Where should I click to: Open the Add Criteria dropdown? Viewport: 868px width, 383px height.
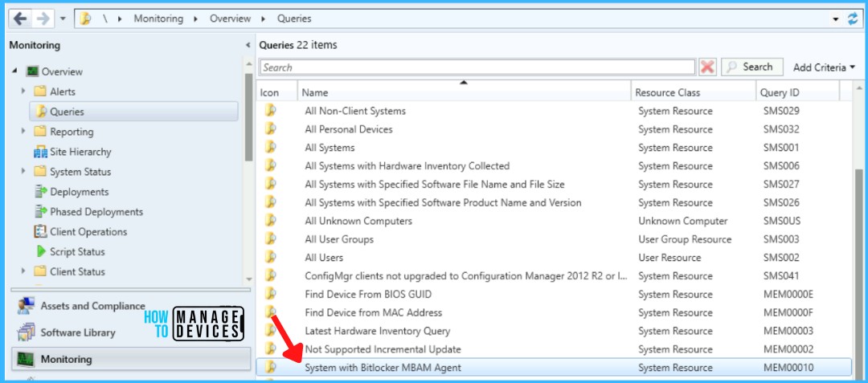(824, 67)
